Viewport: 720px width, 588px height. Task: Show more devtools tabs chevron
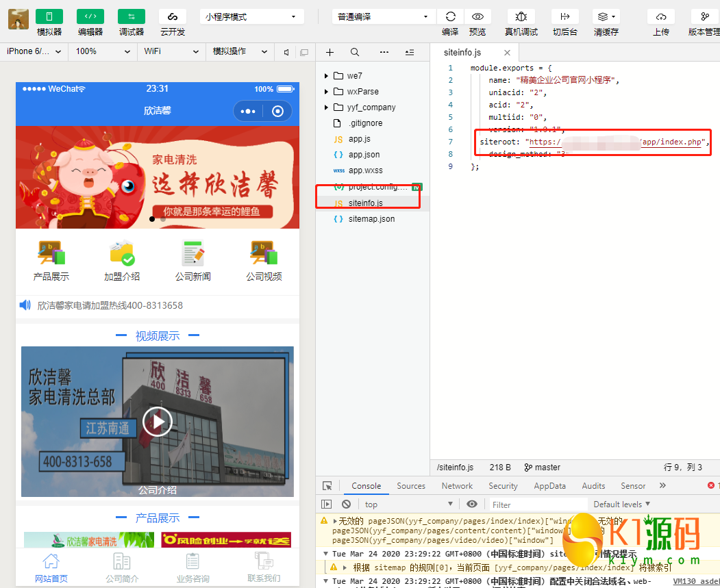tap(662, 485)
